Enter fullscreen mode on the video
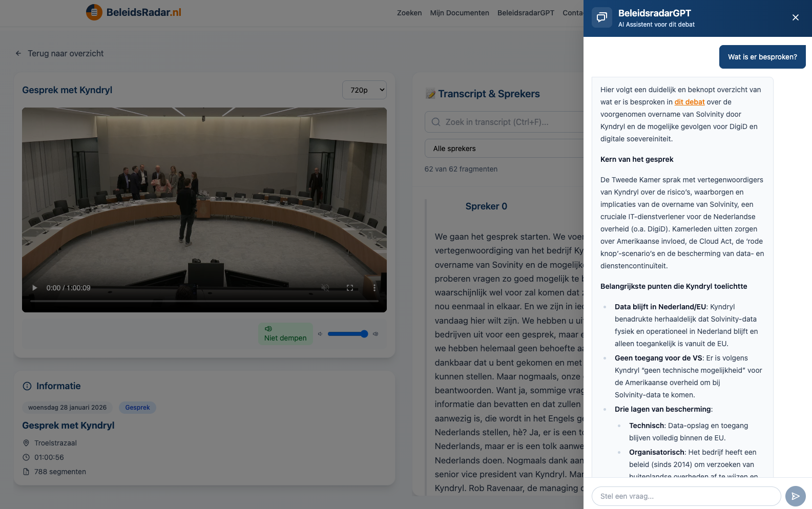The height and width of the screenshot is (509, 812). click(350, 288)
